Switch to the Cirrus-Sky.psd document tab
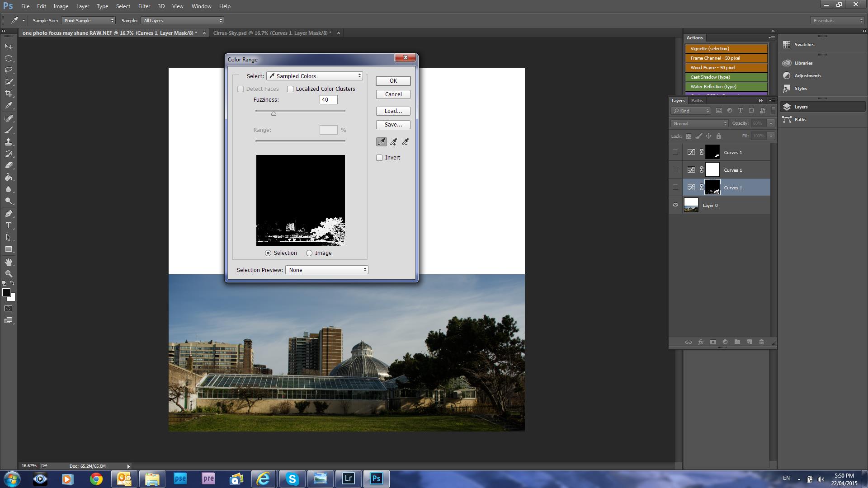This screenshot has width=868, height=488. coord(272,33)
